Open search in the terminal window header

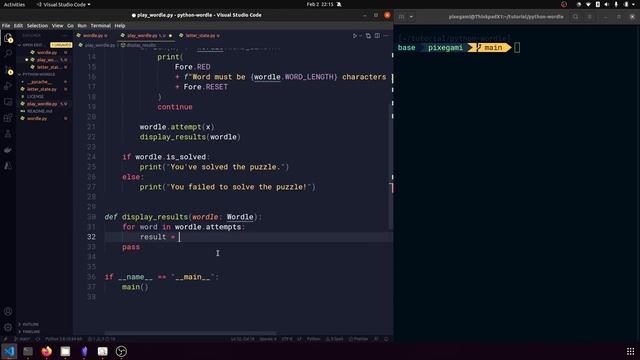point(576,17)
